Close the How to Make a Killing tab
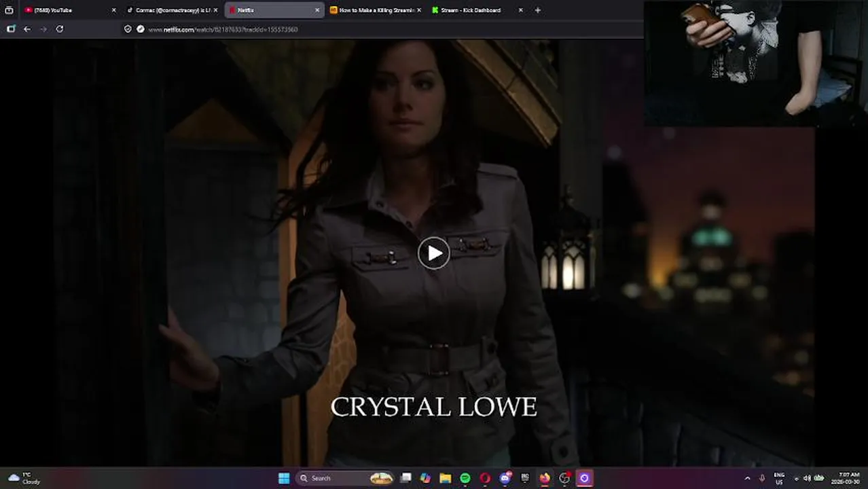The image size is (868, 489). point(419,10)
